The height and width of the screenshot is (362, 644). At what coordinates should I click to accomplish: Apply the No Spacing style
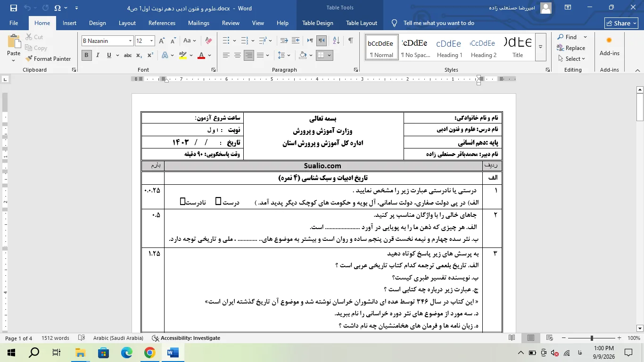(x=415, y=47)
